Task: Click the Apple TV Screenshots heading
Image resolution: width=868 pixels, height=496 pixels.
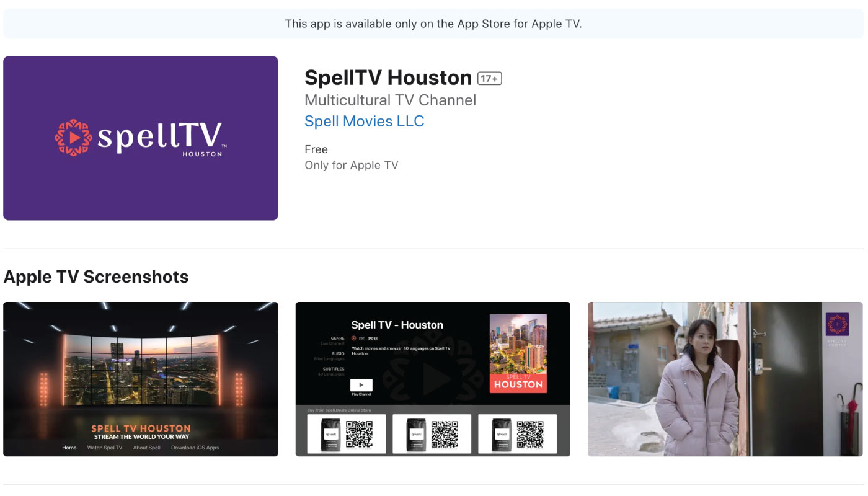Action: coord(96,277)
